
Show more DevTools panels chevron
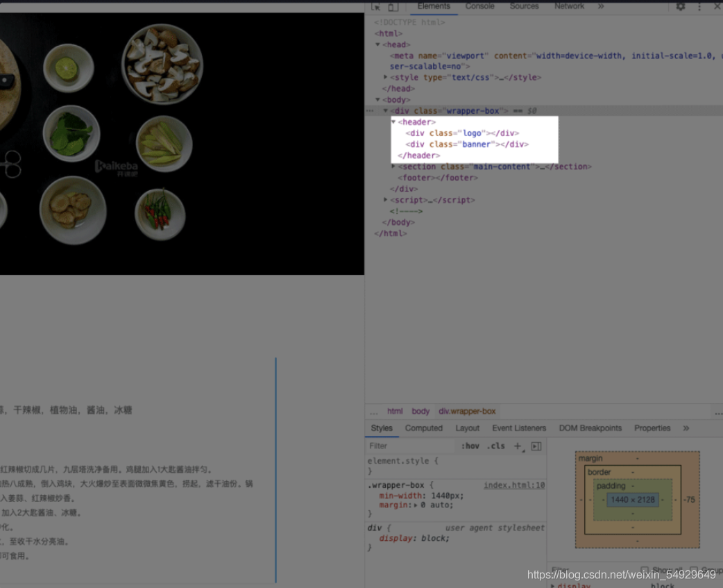(601, 6)
